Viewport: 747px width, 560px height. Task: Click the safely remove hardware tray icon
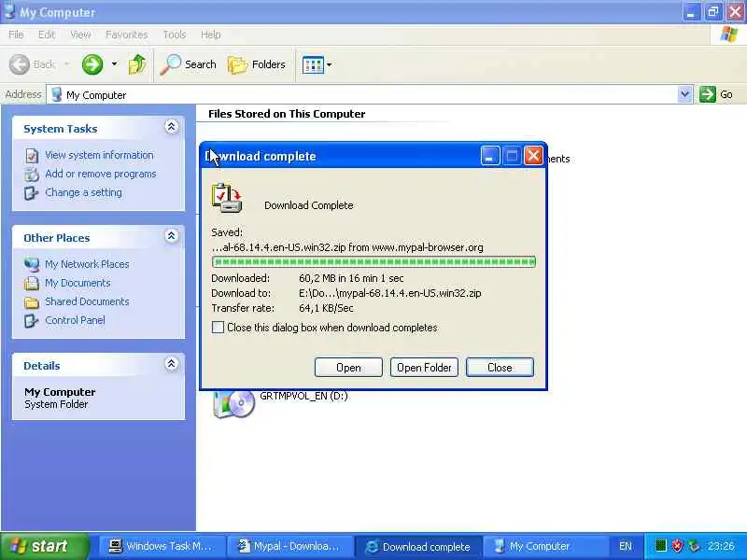(694, 546)
